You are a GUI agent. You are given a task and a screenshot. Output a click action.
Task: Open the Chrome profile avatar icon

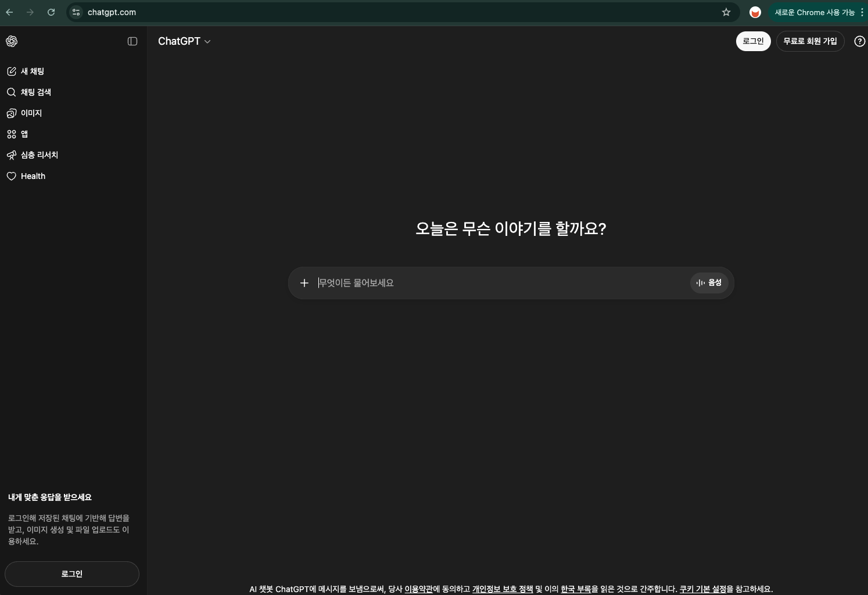(755, 12)
